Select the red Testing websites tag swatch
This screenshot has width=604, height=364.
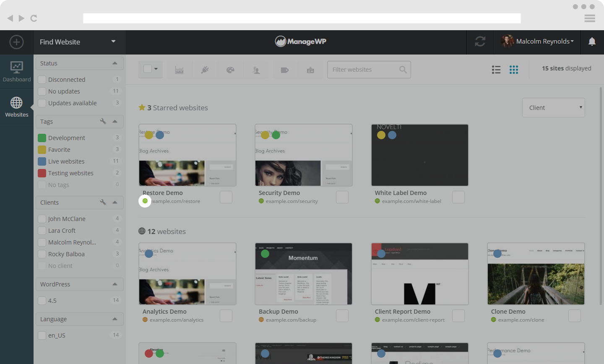point(42,173)
